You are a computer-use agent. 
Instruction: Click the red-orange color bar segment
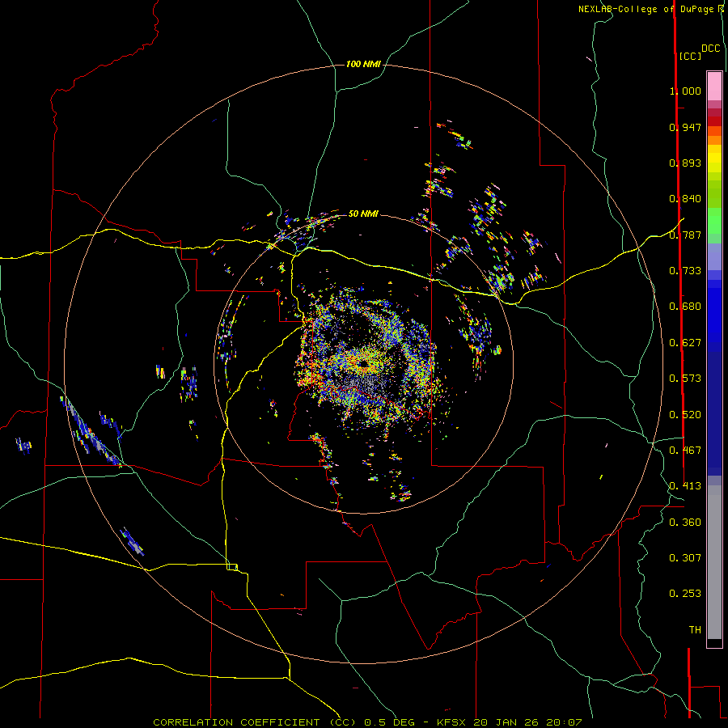pos(714,131)
